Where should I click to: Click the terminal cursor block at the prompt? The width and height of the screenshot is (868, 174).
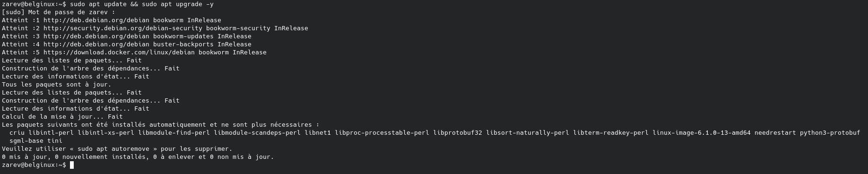pyautogui.click(x=72, y=165)
